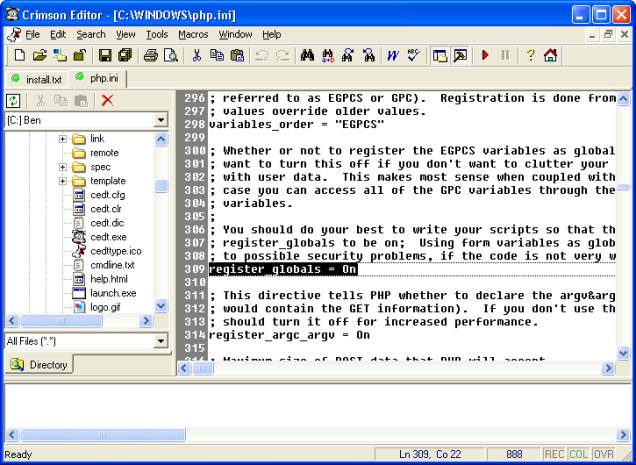The width and height of the screenshot is (636, 465).
Task: Click the Open file folder icon
Action: 40,55
